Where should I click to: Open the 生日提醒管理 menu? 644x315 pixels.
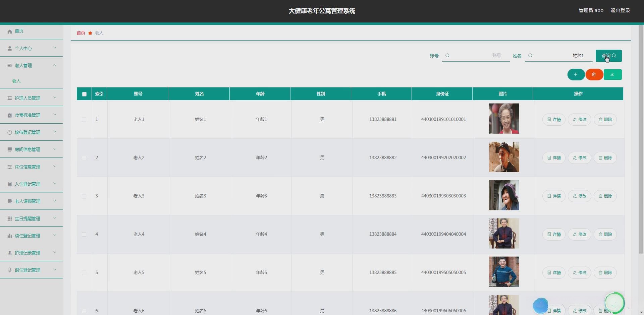[32, 218]
